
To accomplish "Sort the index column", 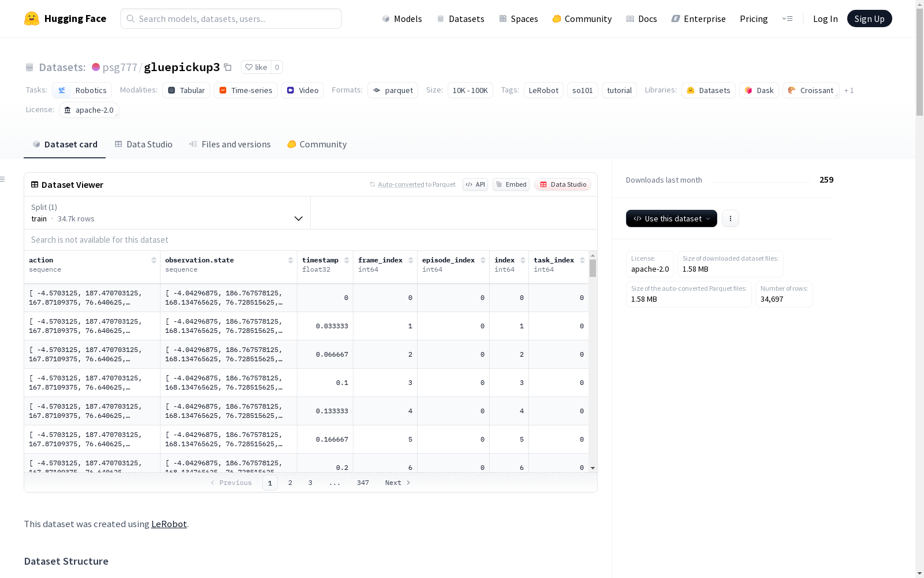I will (x=523, y=260).
